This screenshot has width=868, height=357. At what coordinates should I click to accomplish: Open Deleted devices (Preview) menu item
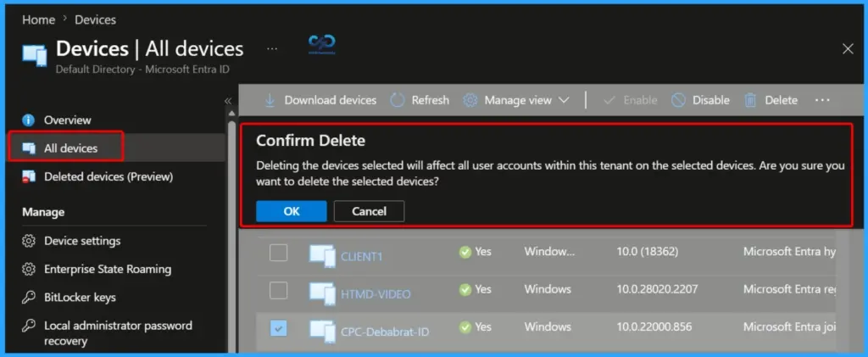point(108,177)
